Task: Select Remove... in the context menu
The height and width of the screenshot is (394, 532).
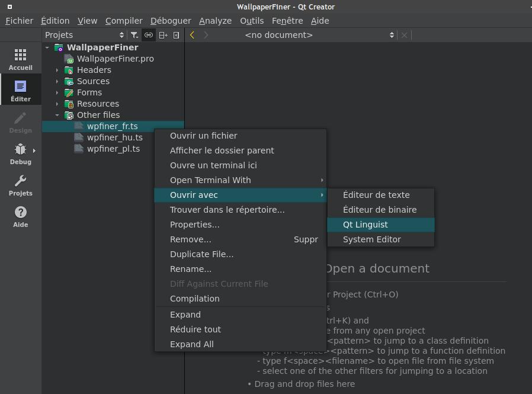Action: pyautogui.click(x=240, y=239)
